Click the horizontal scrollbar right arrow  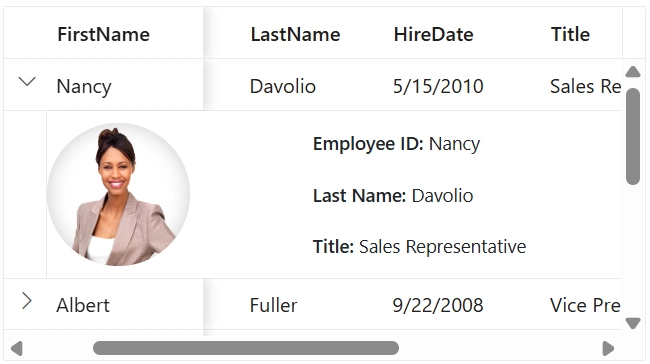[608, 348]
